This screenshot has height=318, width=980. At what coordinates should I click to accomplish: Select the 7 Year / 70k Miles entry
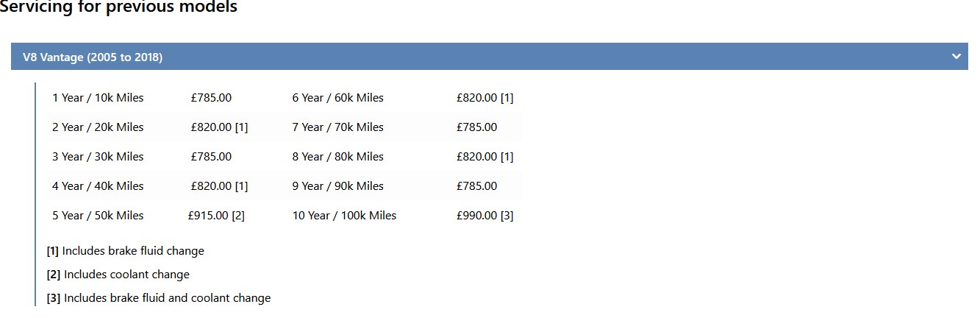tap(338, 127)
